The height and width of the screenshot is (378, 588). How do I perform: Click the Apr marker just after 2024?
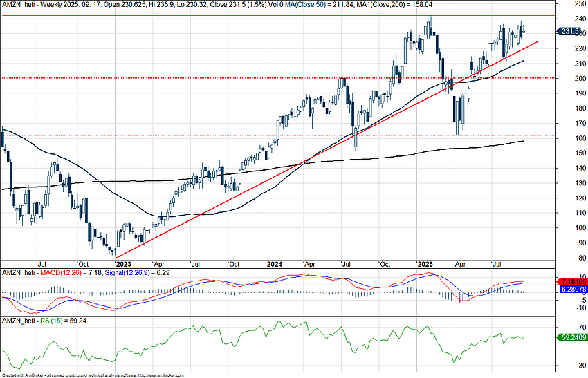310,264
